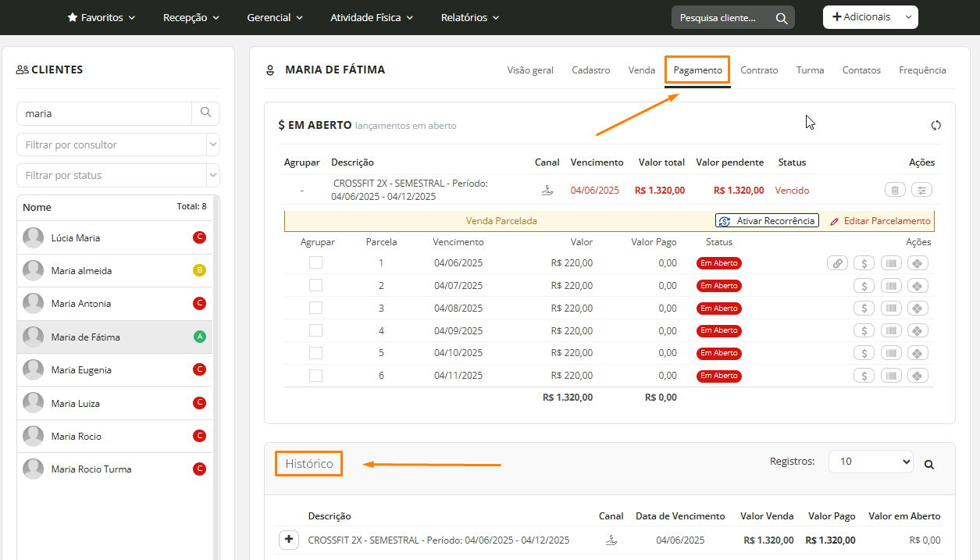Open the Turma tab
This screenshot has height=560, width=980.
click(811, 70)
